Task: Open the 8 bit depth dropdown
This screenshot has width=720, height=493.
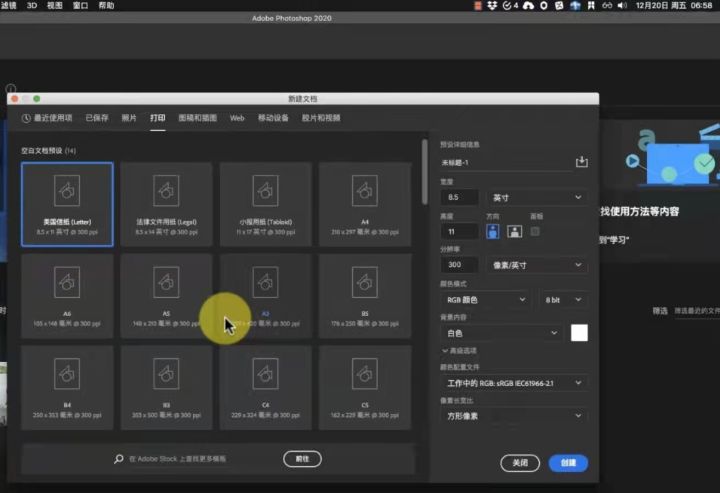Action: point(563,299)
